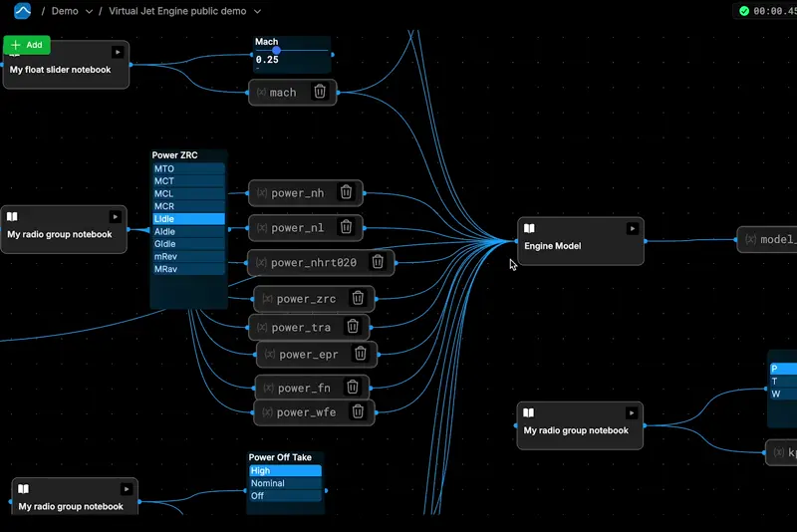Delete the power_tra variable
Image resolution: width=797 pixels, height=532 pixels.
coord(353,326)
